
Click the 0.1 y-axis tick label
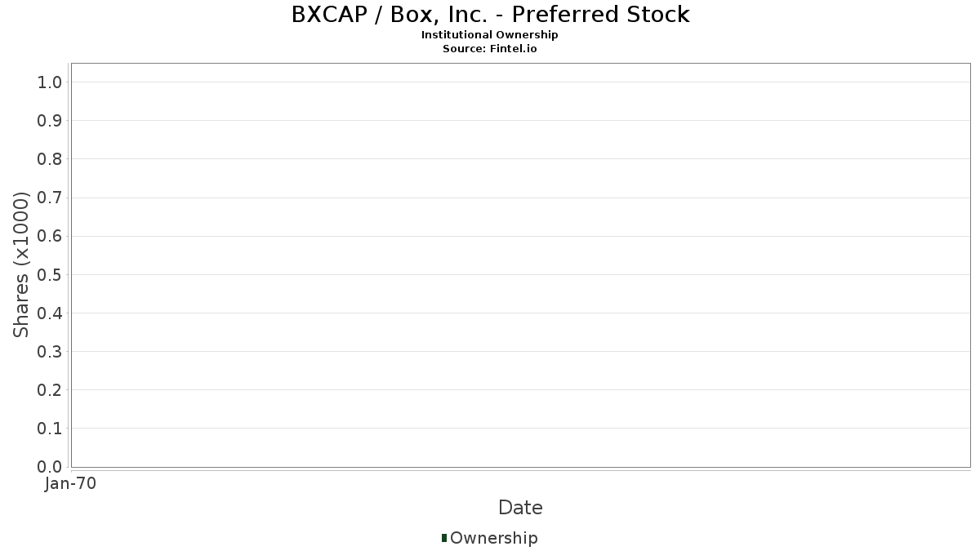50,429
